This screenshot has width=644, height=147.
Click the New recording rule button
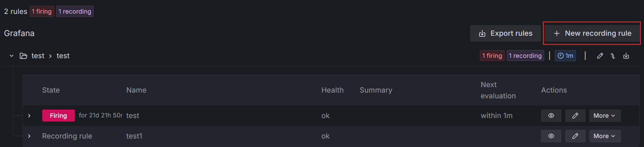[x=592, y=33]
